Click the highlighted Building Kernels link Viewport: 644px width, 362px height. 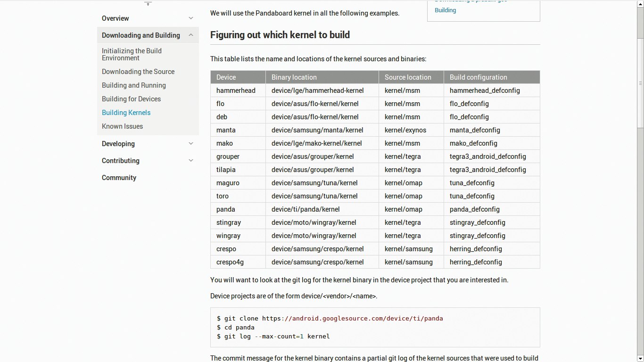click(x=126, y=113)
